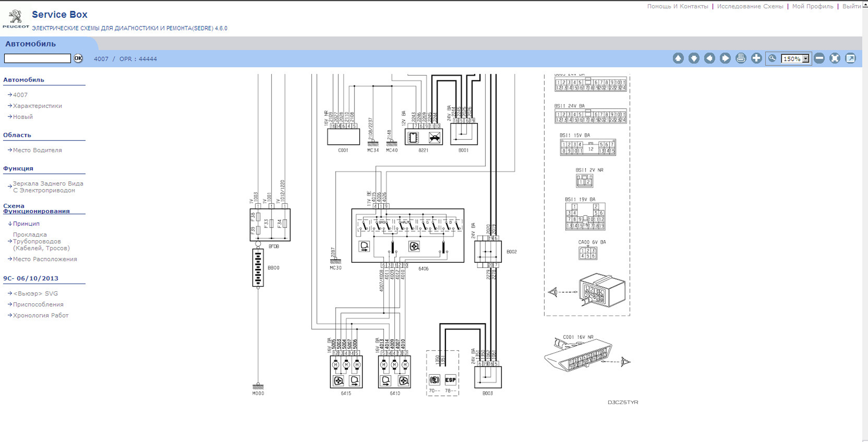
Task: Click the magnifier zoom icon
Action: (x=772, y=58)
